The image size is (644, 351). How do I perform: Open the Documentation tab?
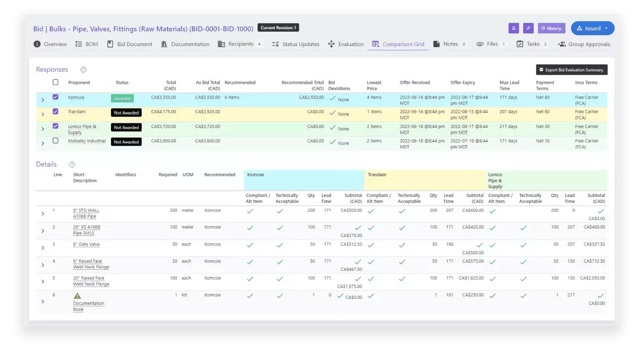pos(185,44)
